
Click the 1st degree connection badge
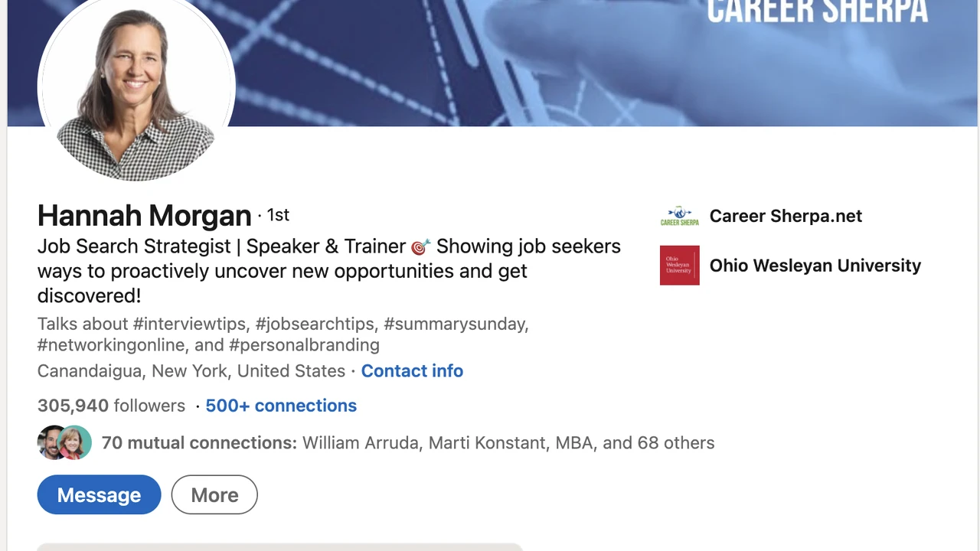coord(277,215)
